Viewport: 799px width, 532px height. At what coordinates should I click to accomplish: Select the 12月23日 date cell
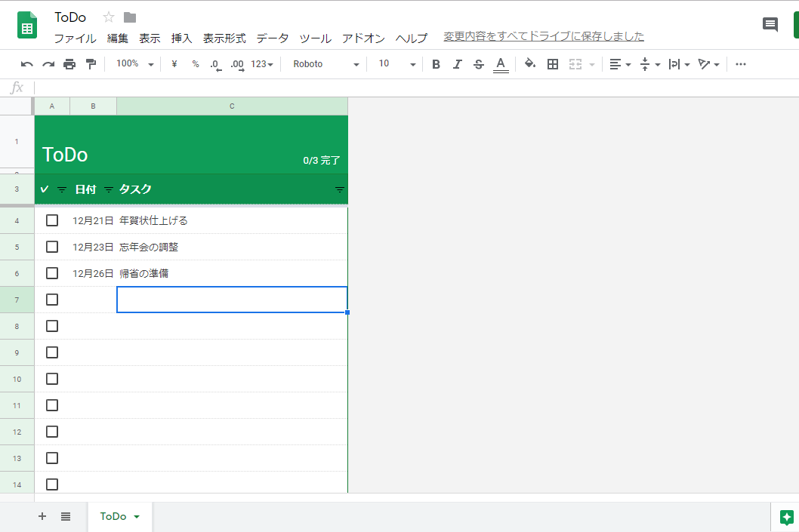[93, 247]
